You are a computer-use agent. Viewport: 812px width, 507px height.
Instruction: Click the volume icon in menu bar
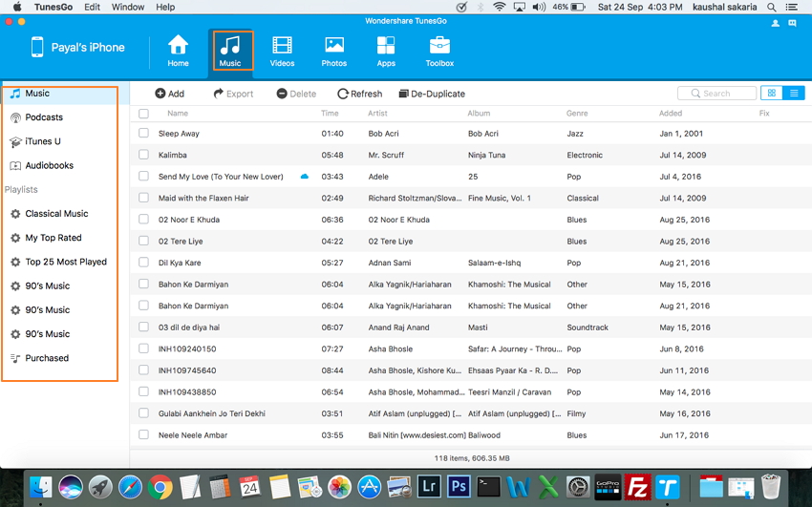point(539,8)
